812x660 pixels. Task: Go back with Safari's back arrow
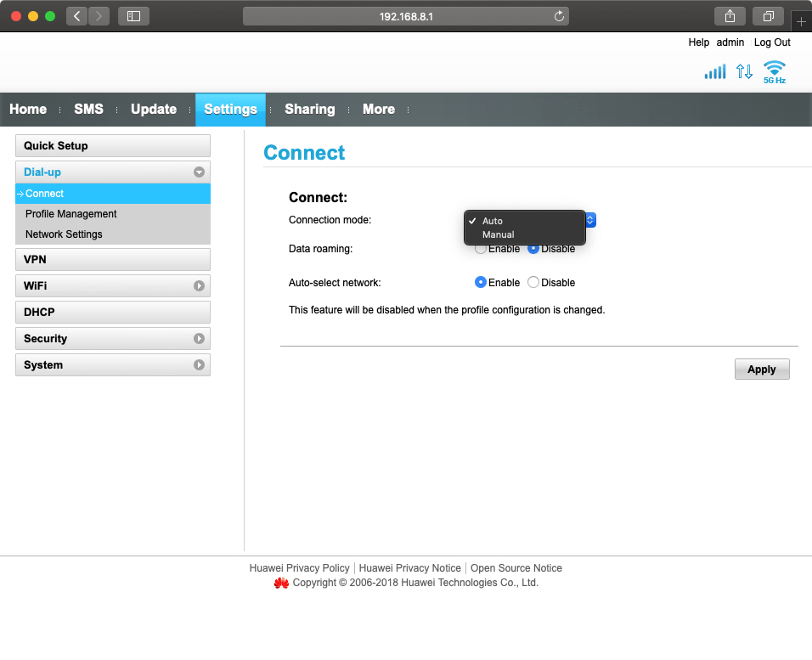76,16
